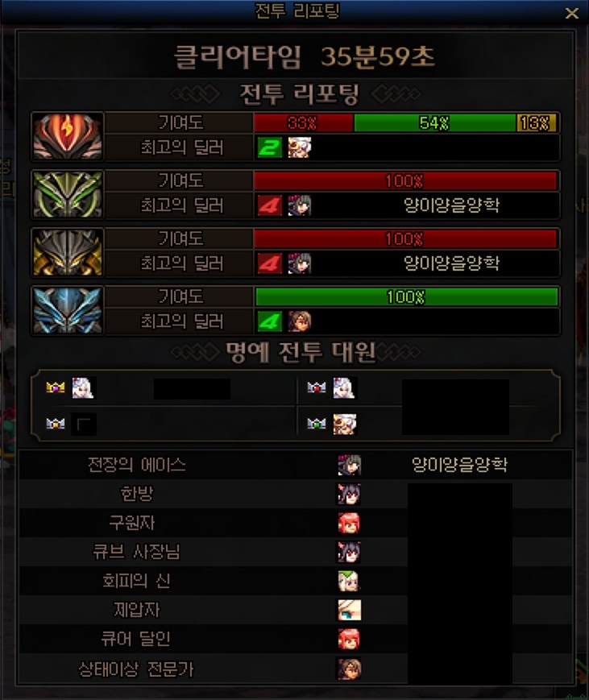Click the gold crown with purple gem
This screenshot has height=700, width=589.
tap(56, 387)
